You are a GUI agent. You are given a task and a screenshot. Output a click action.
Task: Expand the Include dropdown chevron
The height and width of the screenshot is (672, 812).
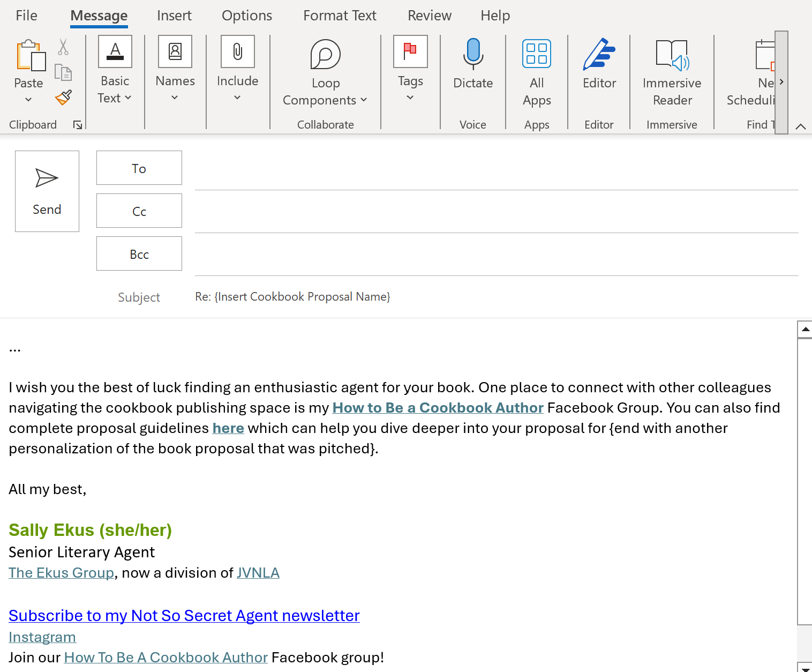point(237,98)
